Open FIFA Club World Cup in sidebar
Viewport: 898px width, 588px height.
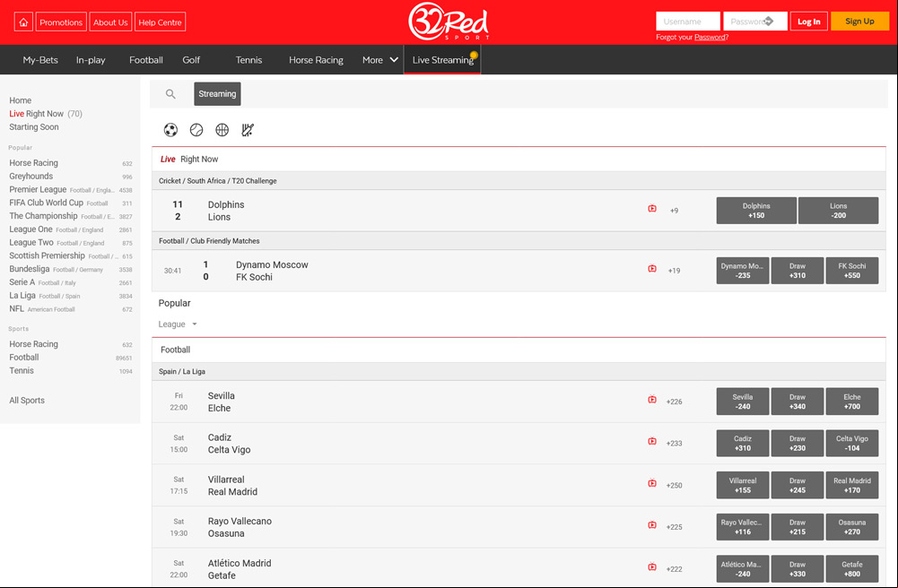71,203
